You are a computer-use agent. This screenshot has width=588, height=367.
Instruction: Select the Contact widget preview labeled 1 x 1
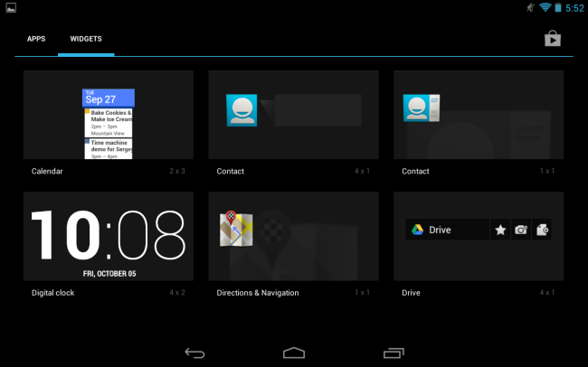tap(479, 115)
